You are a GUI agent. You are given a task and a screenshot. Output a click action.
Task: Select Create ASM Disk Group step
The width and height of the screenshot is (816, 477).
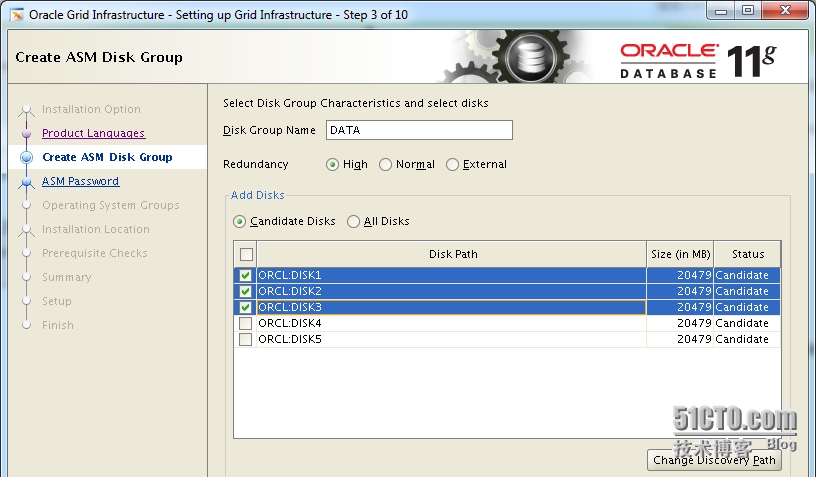(107, 157)
